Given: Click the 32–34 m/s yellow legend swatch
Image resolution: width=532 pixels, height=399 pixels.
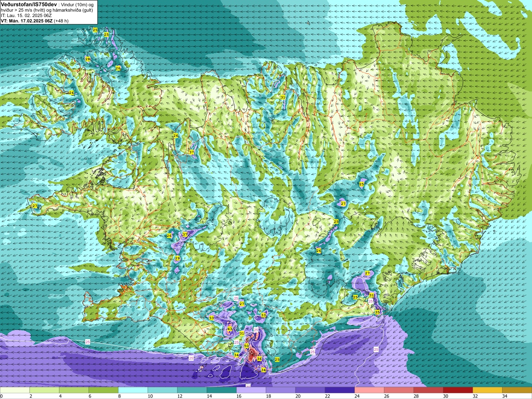Looking at the screenshot, I should point(487,390).
